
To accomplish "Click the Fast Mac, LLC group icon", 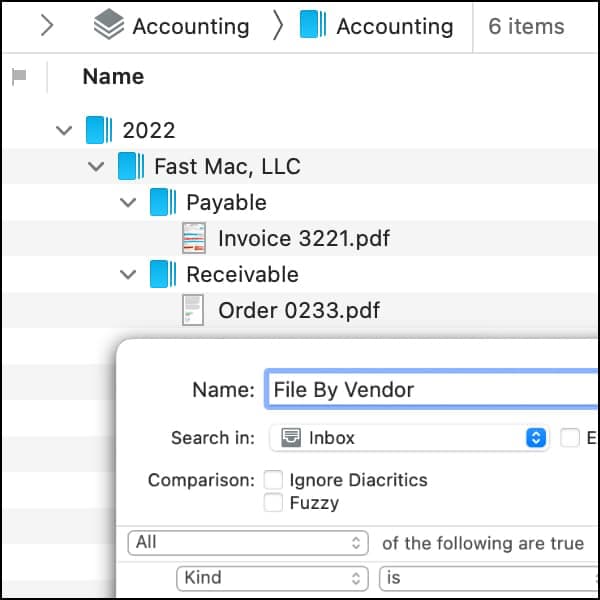I will 131,166.
